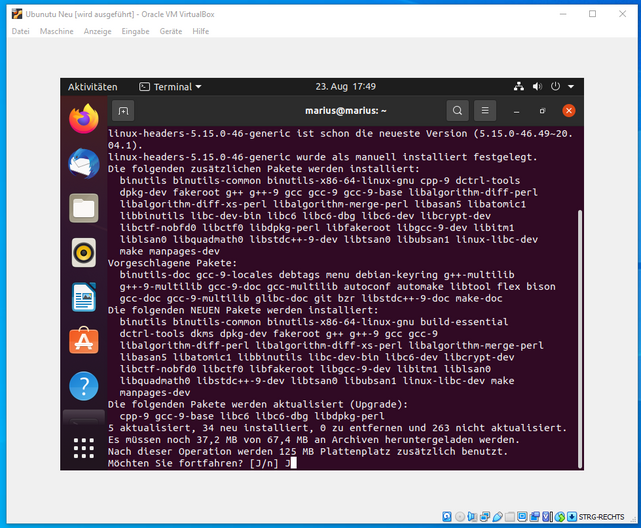Open the Maschine menu
The width and height of the screenshot is (641, 528).
click(x=56, y=31)
